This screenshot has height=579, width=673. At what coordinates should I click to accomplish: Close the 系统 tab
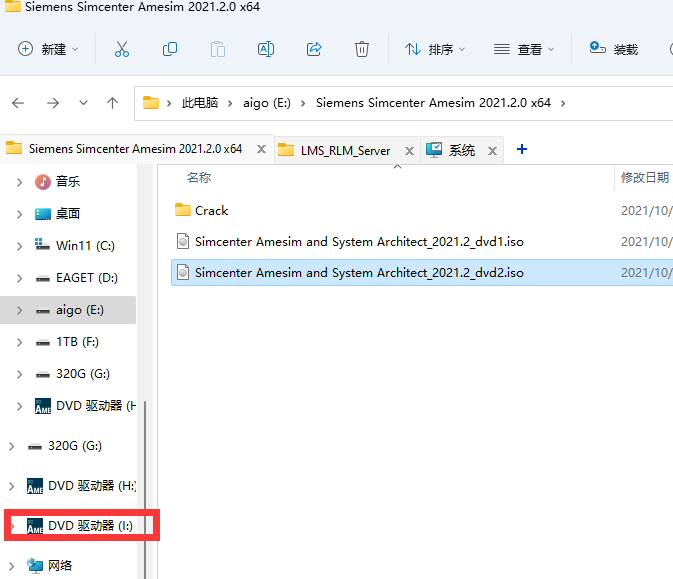tap(492, 151)
